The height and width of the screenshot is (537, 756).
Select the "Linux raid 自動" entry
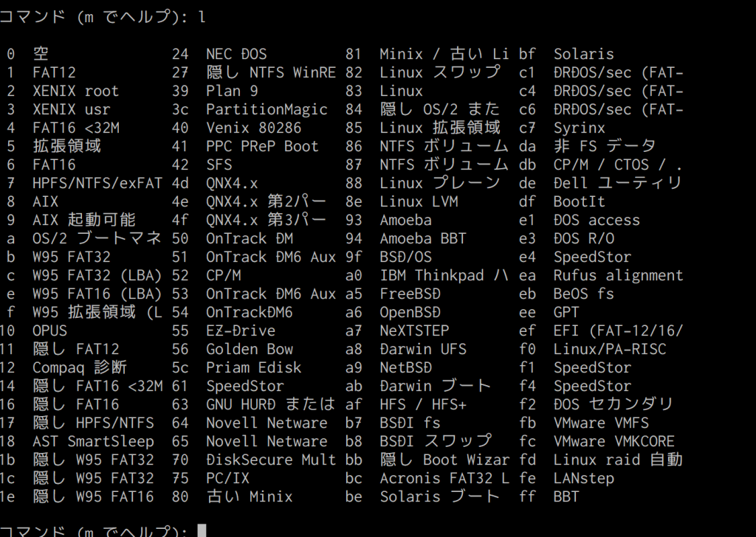618,460
